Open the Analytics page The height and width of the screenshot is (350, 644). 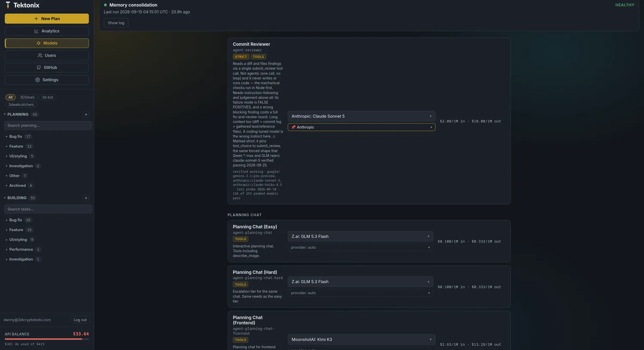(x=47, y=31)
